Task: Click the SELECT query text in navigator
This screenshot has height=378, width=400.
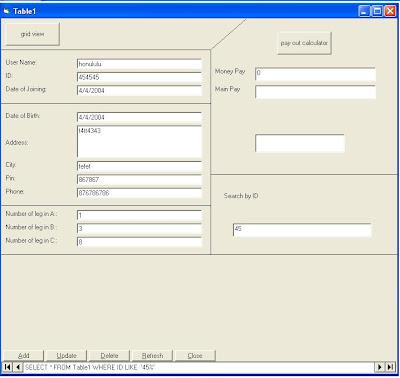Action: pyautogui.click(x=90, y=367)
